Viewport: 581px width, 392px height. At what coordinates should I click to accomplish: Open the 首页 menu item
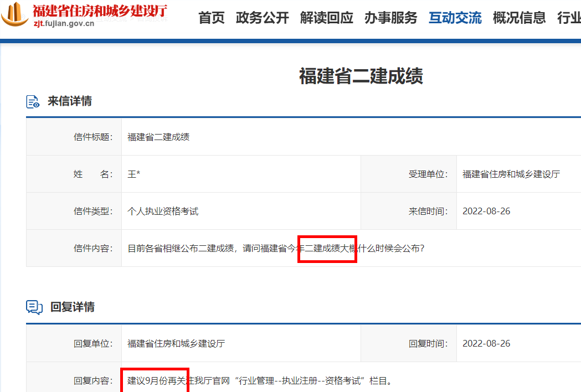point(211,18)
